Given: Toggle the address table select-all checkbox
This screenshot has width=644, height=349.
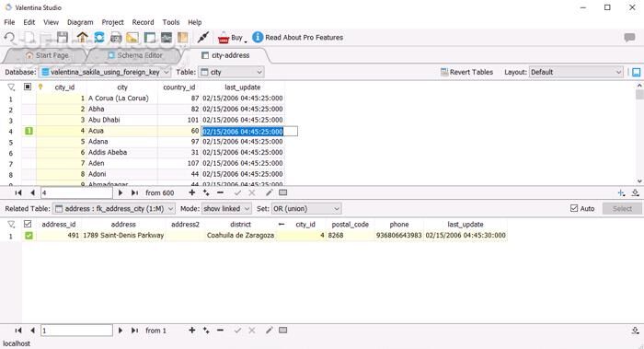Looking at the screenshot, I should coord(28,224).
